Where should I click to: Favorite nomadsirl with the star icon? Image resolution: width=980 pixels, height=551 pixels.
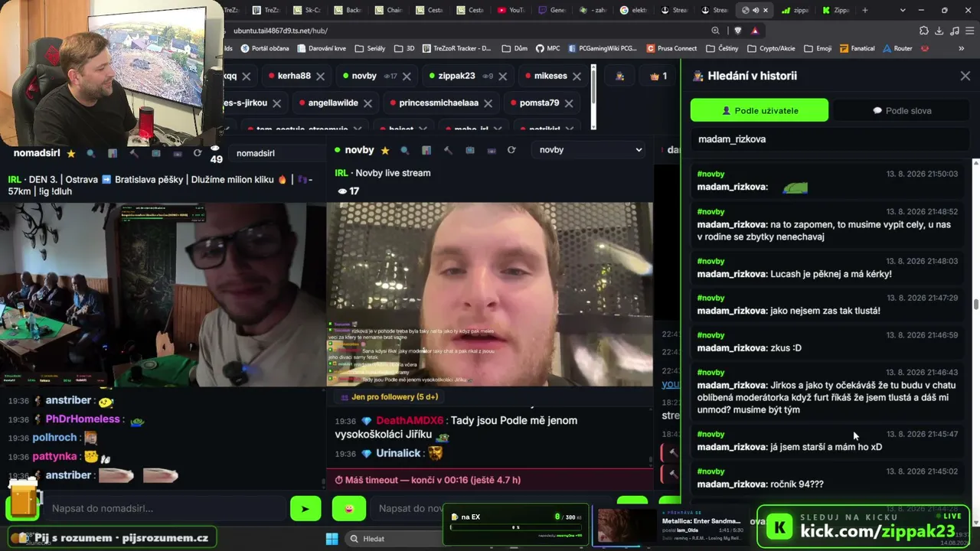[71, 153]
